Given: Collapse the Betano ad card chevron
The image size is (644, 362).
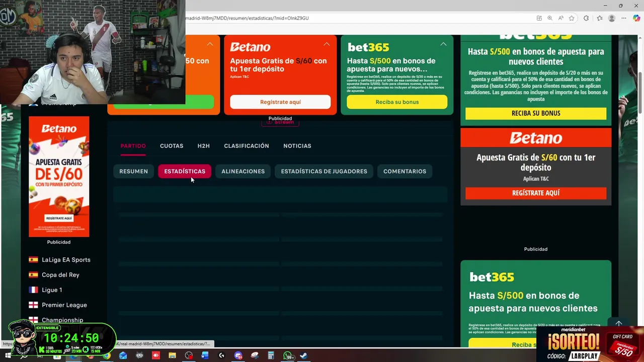Looking at the screenshot, I should 327,44.
